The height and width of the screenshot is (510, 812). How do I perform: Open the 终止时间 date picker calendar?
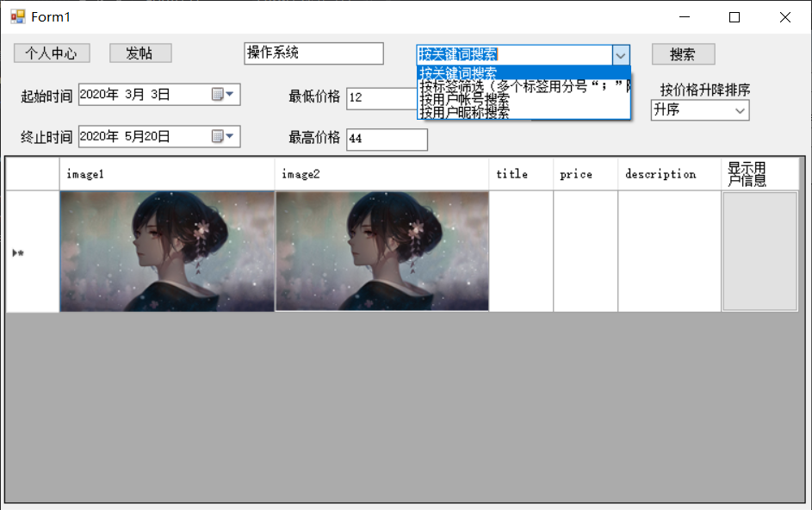click(223, 136)
